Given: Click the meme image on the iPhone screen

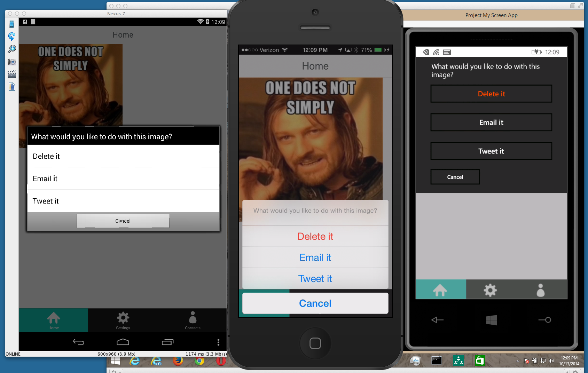Looking at the screenshot, I should coord(311,138).
